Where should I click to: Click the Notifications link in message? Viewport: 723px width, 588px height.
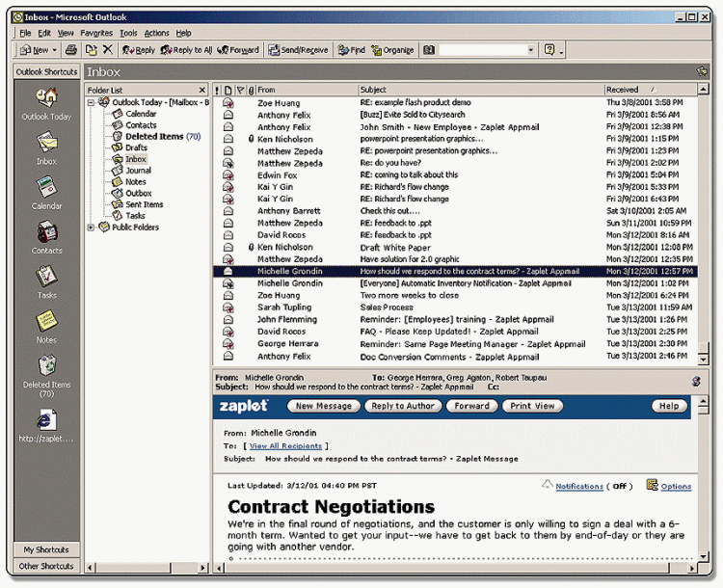tap(579, 486)
